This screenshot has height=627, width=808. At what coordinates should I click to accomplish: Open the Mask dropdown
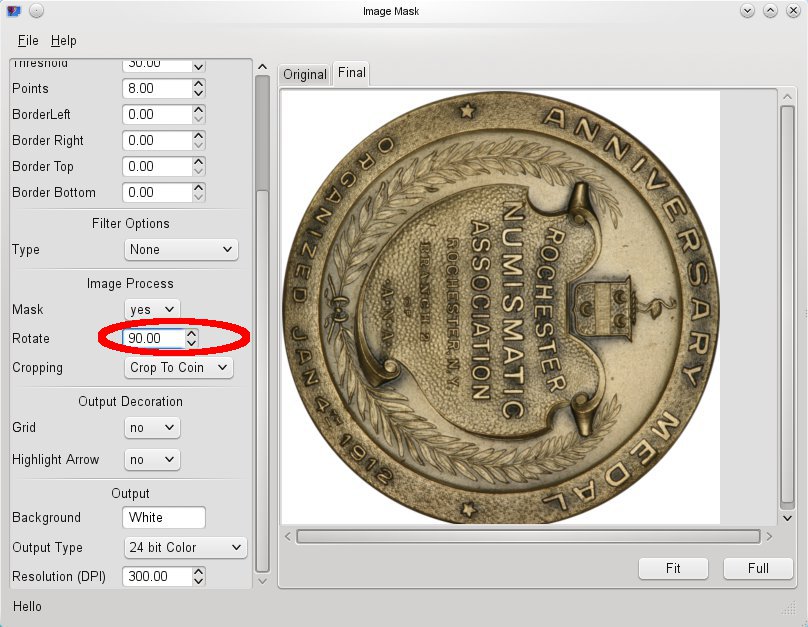[x=152, y=310]
